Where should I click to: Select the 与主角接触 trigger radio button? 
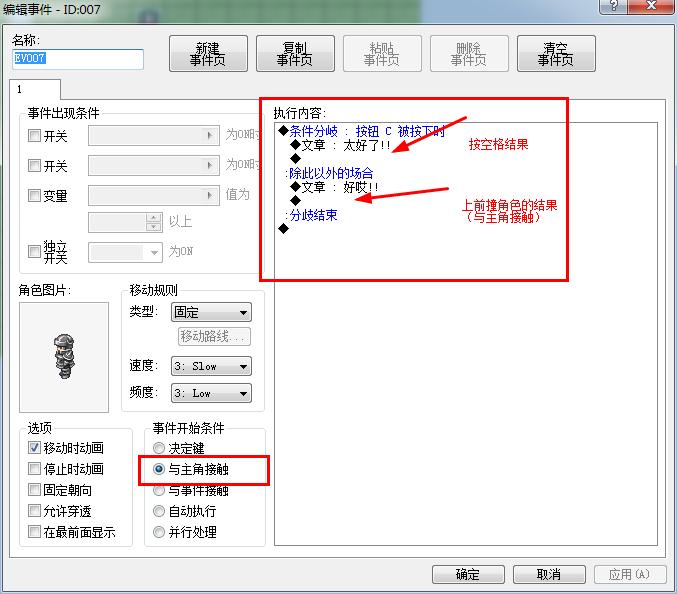coord(159,469)
